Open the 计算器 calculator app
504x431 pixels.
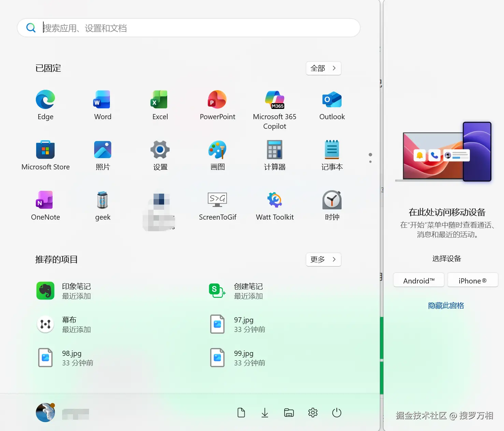pyautogui.click(x=275, y=155)
